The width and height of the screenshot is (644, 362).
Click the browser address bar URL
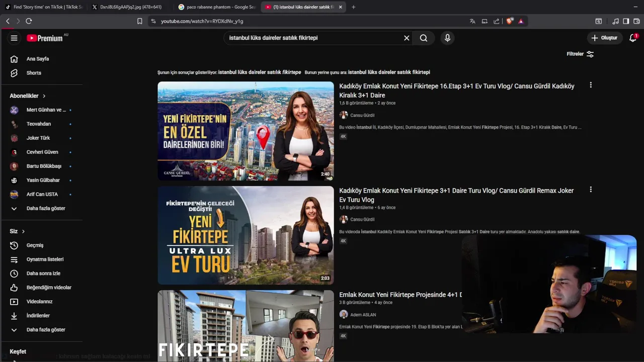(202, 21)
